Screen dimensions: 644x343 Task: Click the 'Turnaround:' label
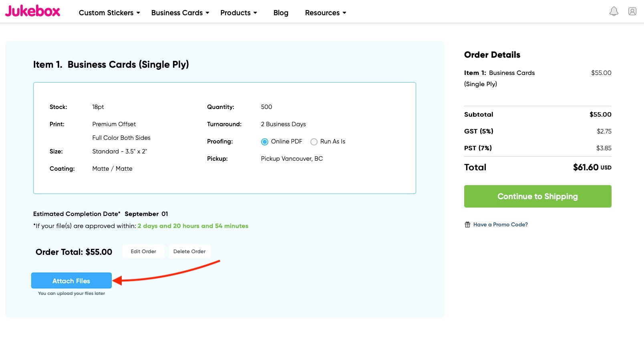click(224, 124)
